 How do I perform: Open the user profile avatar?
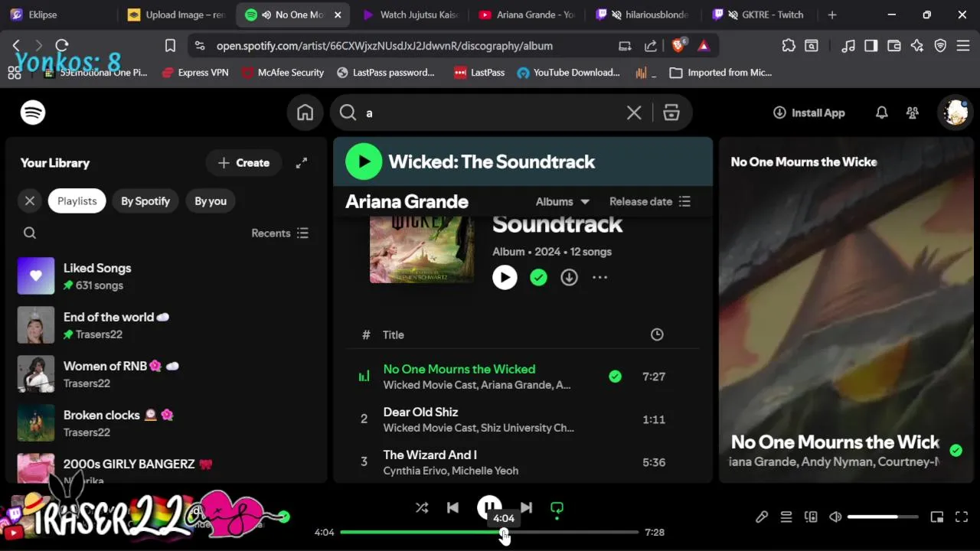pos(955,112)
